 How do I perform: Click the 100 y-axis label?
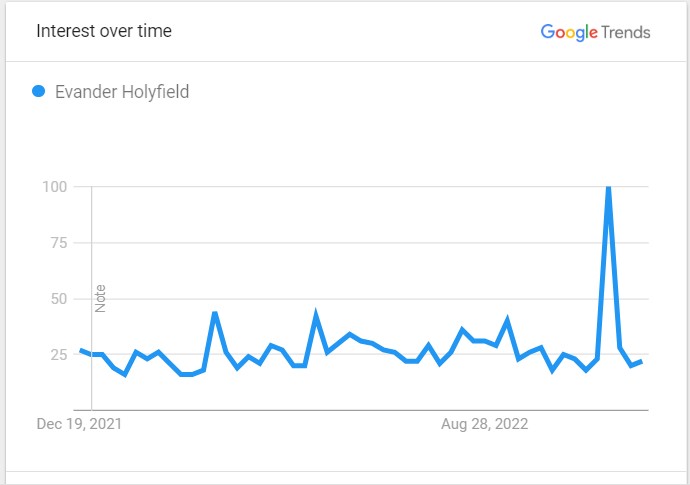click(55, 187)
